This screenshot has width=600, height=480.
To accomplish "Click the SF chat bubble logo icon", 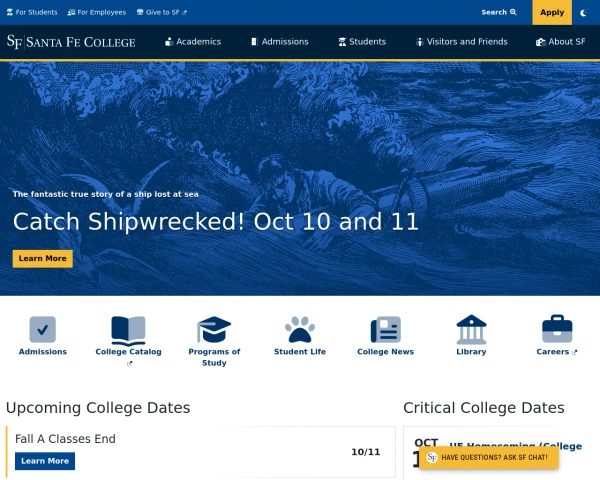I will tap(432, 457).
